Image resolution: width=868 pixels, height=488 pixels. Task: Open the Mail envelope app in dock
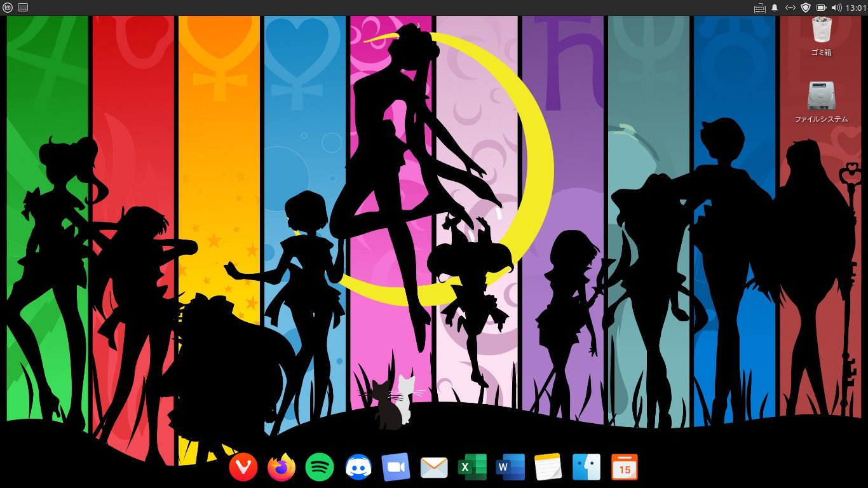(x=434, y=468)
